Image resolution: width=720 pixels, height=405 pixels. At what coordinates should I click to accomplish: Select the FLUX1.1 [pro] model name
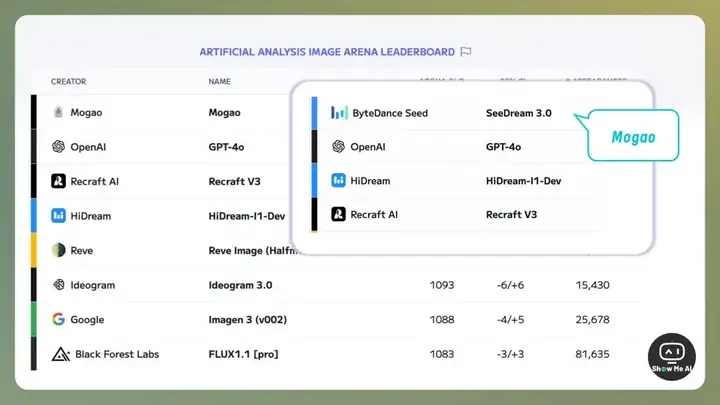tap(243, 354)
